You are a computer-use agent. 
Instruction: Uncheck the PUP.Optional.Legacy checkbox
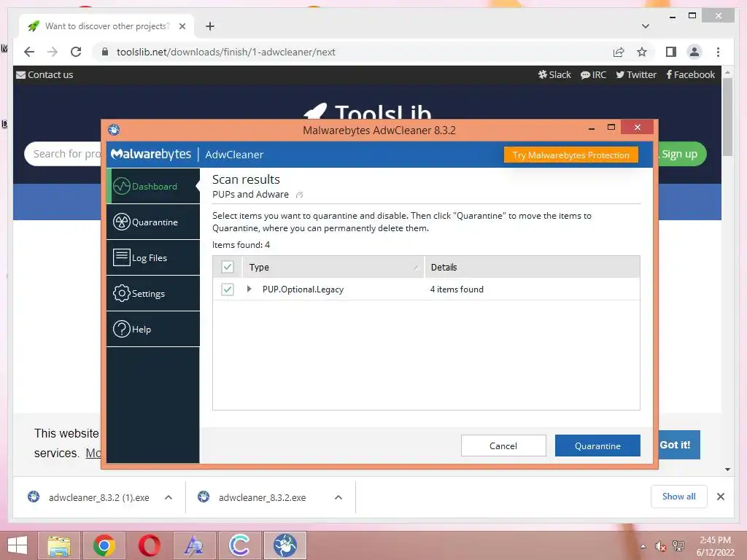[x=228, y=289]
